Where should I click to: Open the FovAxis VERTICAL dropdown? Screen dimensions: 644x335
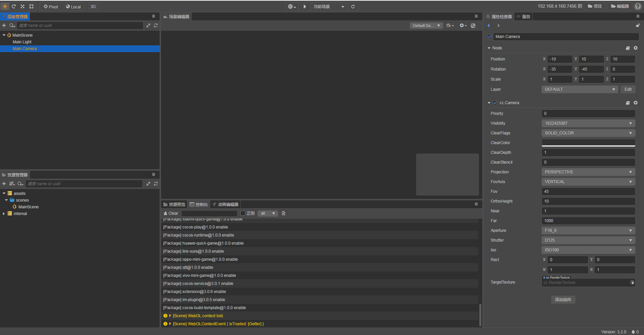pos(588,182)
